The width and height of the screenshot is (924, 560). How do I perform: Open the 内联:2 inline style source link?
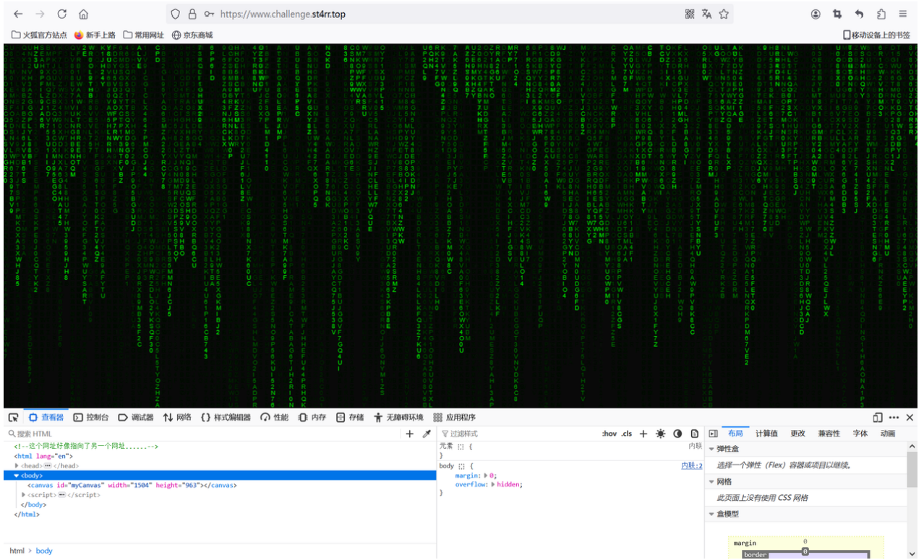click(692, 466)
